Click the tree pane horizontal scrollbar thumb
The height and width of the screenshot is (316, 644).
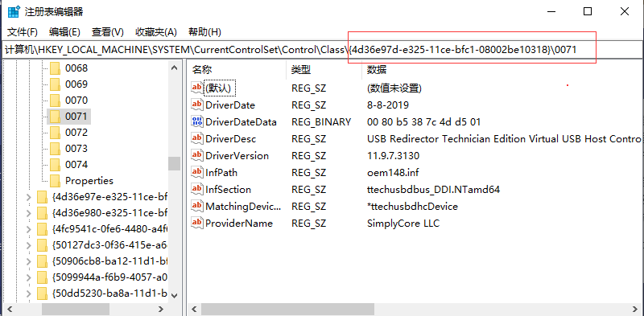pos(76,309)
